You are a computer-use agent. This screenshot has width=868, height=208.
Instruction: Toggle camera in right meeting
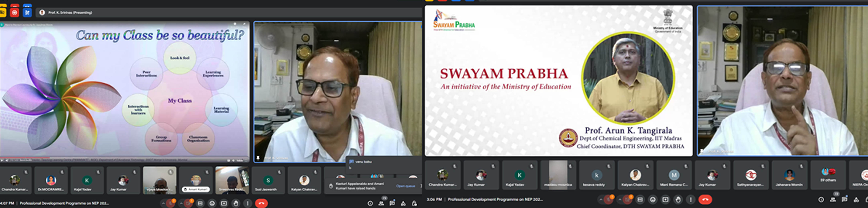pos(627,200)
